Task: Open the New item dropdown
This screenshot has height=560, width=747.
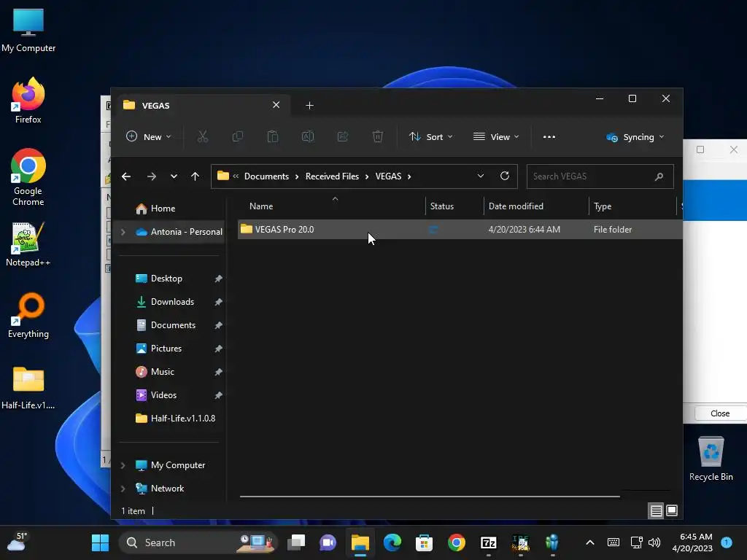Action: coord(148,136)
